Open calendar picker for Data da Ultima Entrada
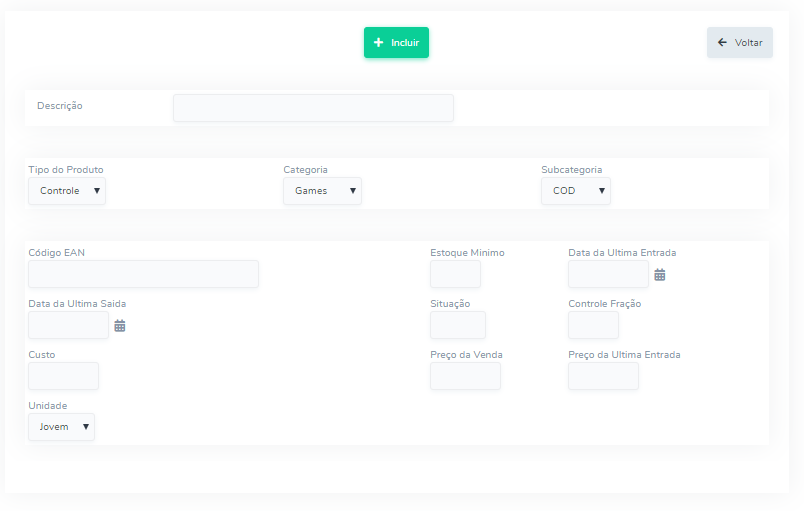Viewport: 804px width, 511px height. [x=660, y=275]
